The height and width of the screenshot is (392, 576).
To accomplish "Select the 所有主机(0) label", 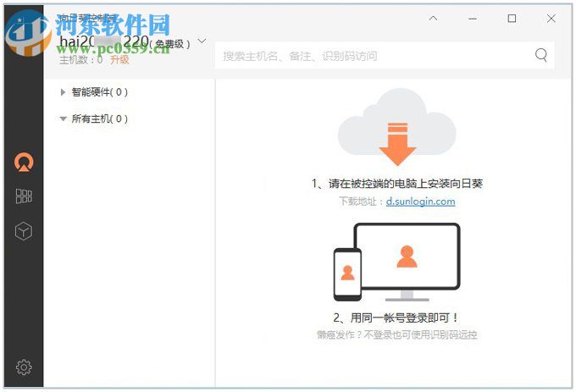I will coord(100,119).
